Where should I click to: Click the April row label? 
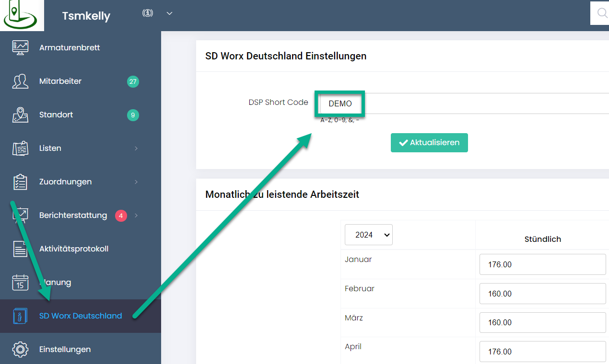pyautogui.click(x=353, y=347)
